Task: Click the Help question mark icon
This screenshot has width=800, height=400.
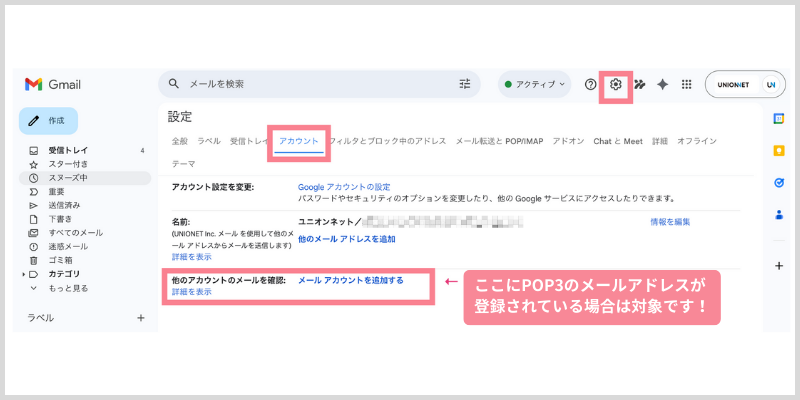Action: point(590,84)
